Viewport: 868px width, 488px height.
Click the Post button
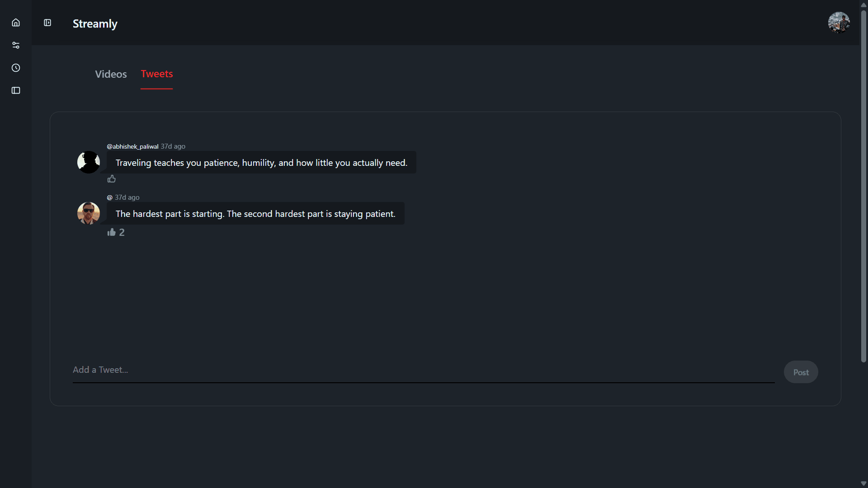[x=801, y=372]
